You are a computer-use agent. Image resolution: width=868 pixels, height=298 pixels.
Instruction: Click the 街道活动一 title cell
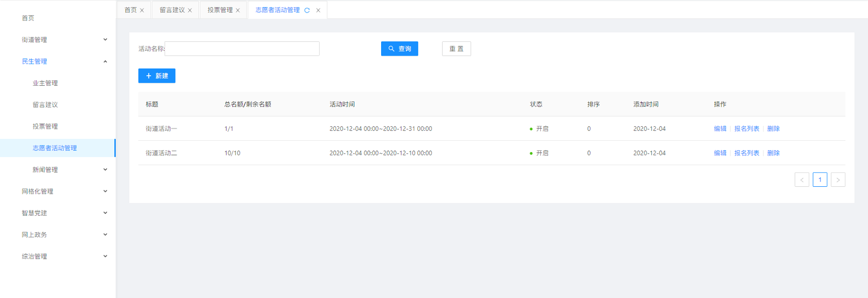click(x=161, y=129)
